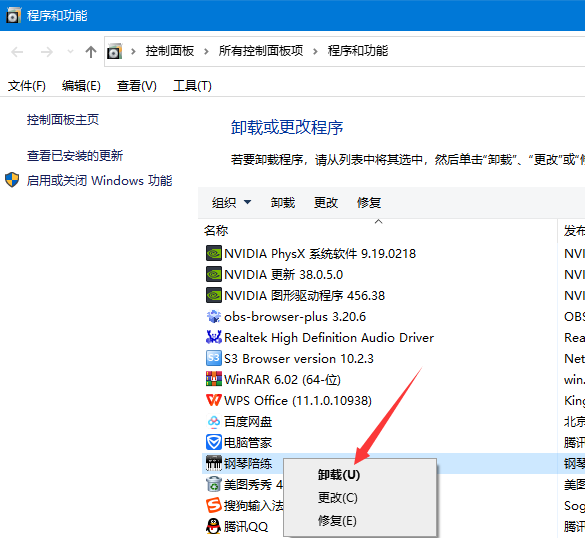The height and width of the screenshot is (538, 585).
Task: Click the NVIDIA 图形驱动程序 icon
Action: coord(214,295)
